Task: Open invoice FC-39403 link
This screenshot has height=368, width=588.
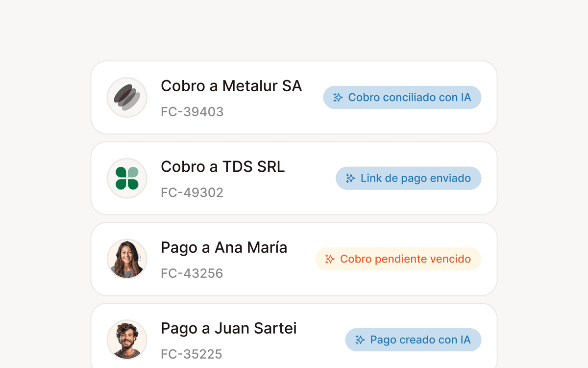Action: [192, 111]
